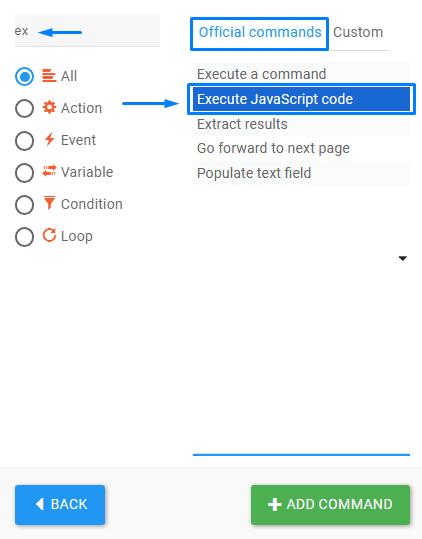Switch to the Custom tab
This screenshot has height=539, width=422.
coord(358,33)
